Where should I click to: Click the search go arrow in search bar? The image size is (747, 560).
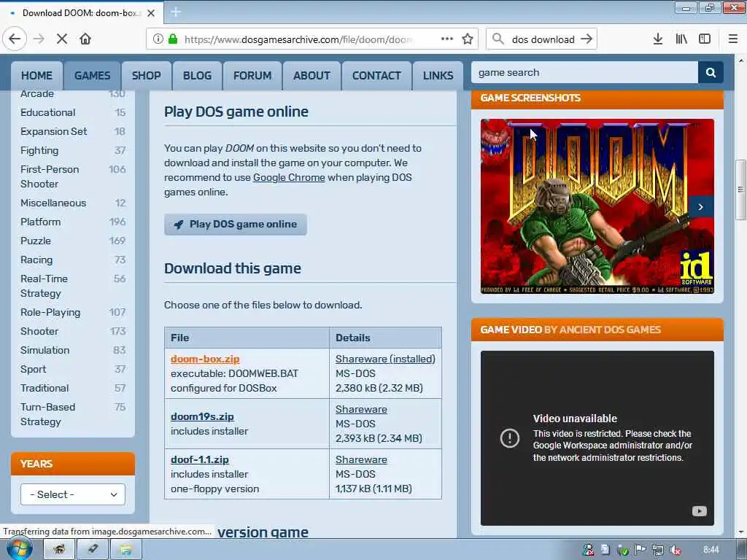pyautogui.click(x=587, y=39)
